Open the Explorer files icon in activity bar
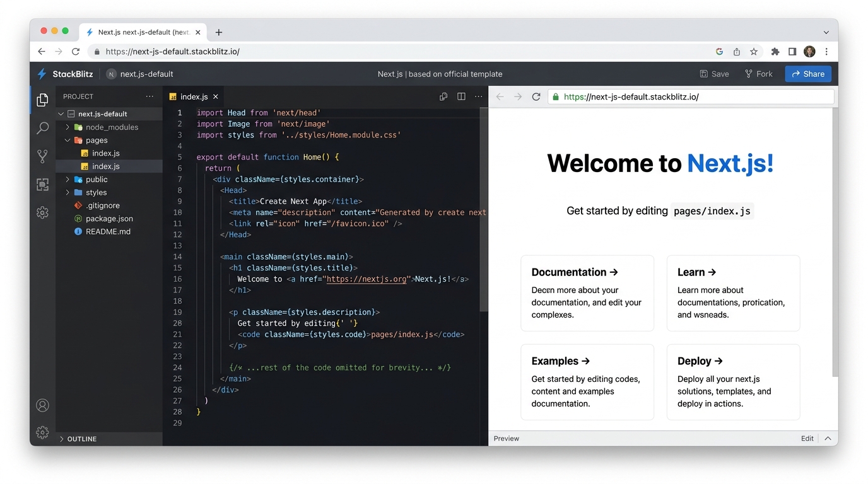 pos(42,100)
